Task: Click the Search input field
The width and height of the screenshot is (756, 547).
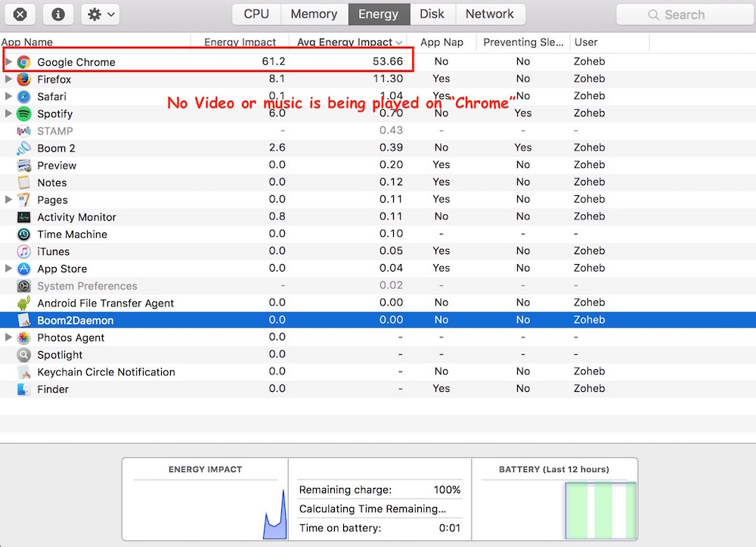Action: pyautogui.click(x=684, y=14)
